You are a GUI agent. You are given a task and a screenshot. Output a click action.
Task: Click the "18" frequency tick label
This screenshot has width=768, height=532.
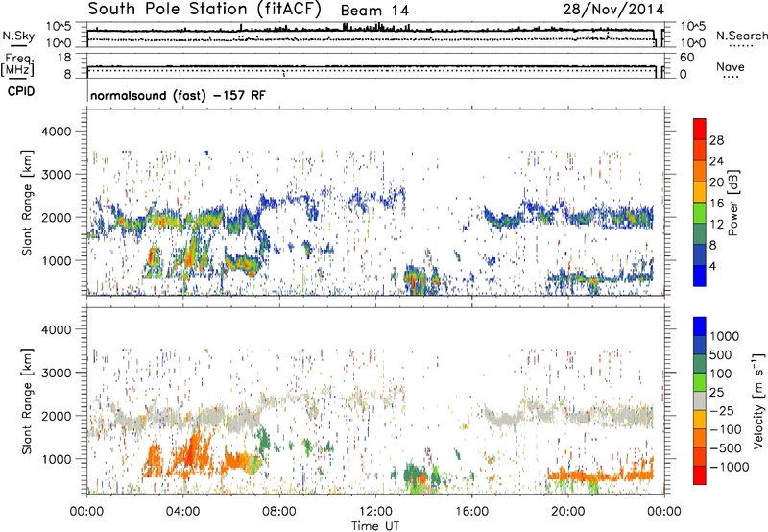click(x=64, y=58)
